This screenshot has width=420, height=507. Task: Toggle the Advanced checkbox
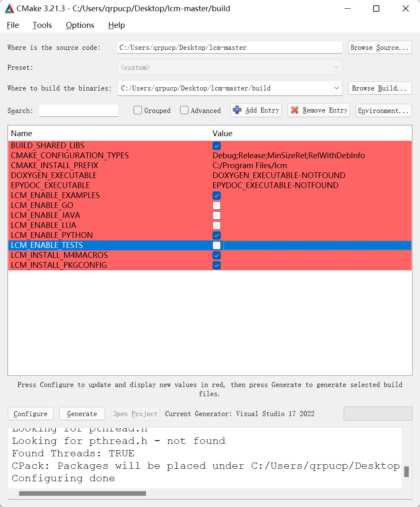click(184, 110)
